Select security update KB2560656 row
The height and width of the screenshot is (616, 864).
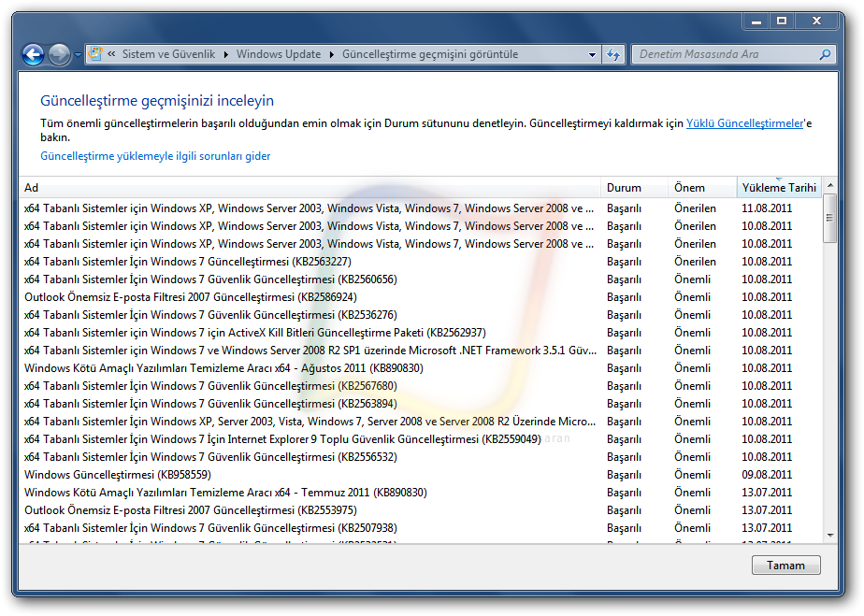coord(421,279)
